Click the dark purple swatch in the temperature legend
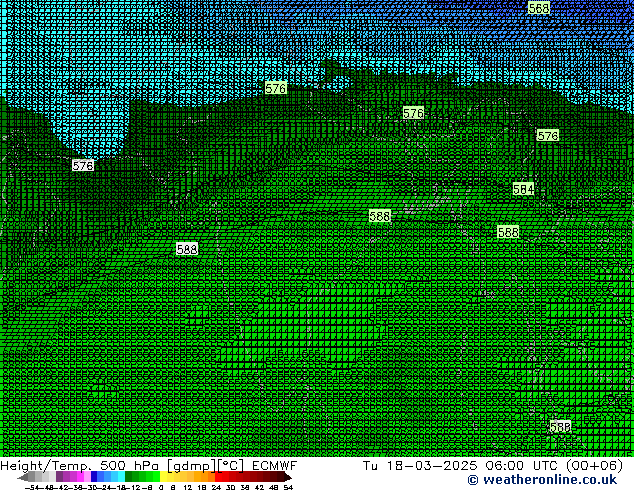This screenshot has width=634, height=490. pyautogui.click(x=59, y=476)
